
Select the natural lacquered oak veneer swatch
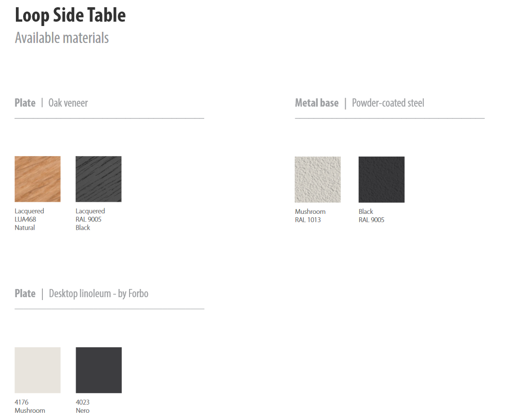pyautogui.click(x=38, y=179)
